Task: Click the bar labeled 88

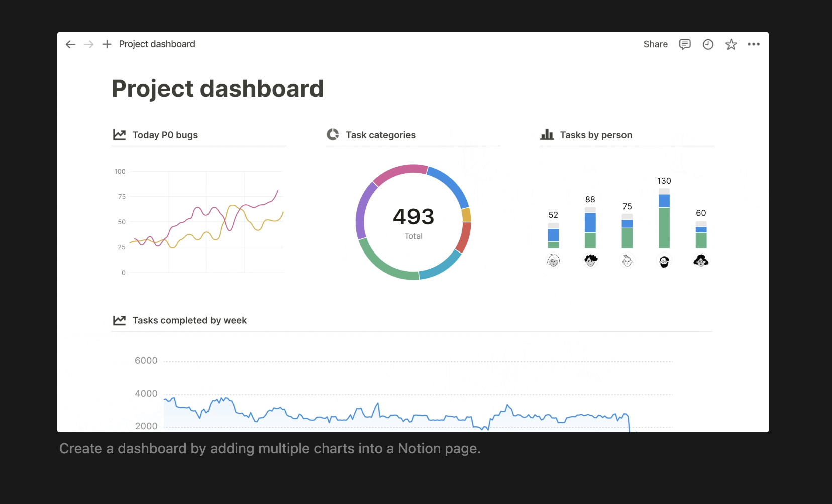Action: coord(590,228)
